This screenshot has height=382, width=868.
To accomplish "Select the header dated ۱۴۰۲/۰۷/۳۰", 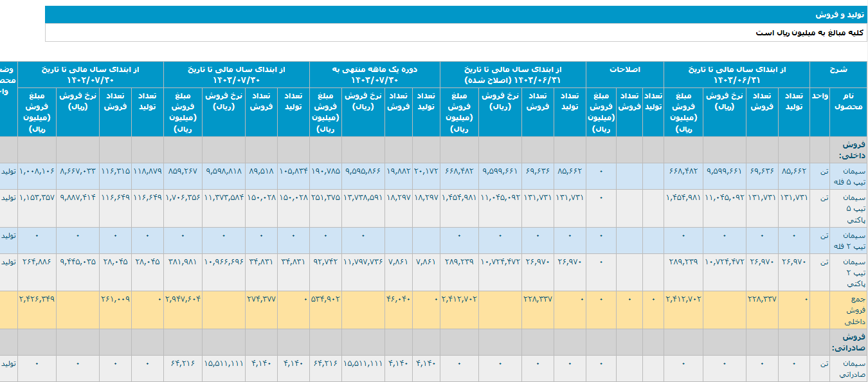I will tap(91, 80).
